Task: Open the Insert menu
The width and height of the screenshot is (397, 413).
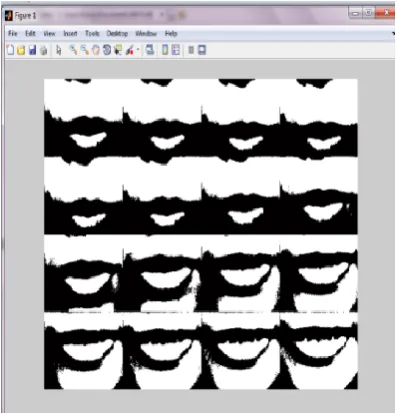Action: click(70, 33)
